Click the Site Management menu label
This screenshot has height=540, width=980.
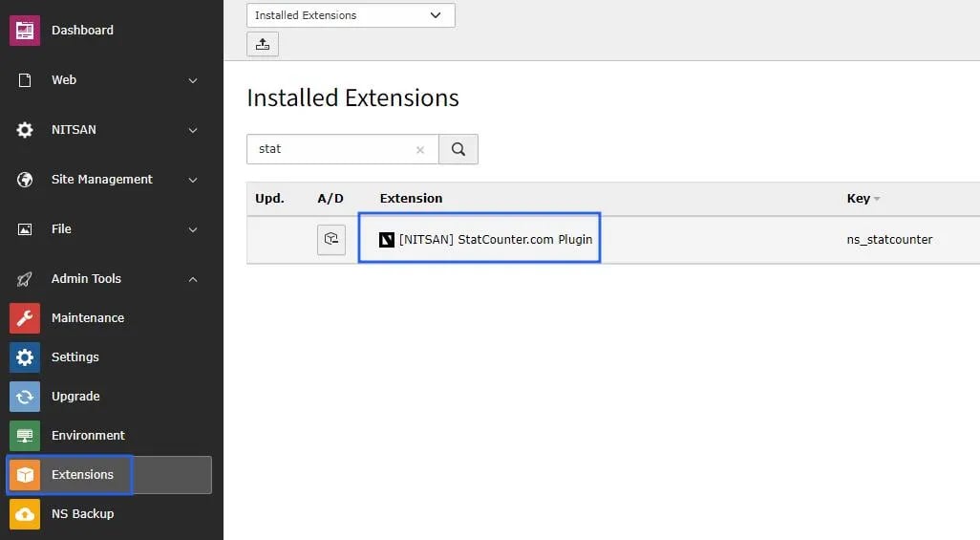coord(102,180)
